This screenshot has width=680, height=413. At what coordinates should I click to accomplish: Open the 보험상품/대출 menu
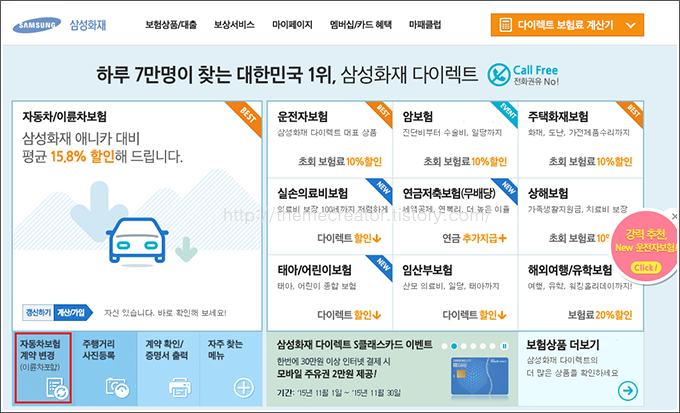[171, 25]
